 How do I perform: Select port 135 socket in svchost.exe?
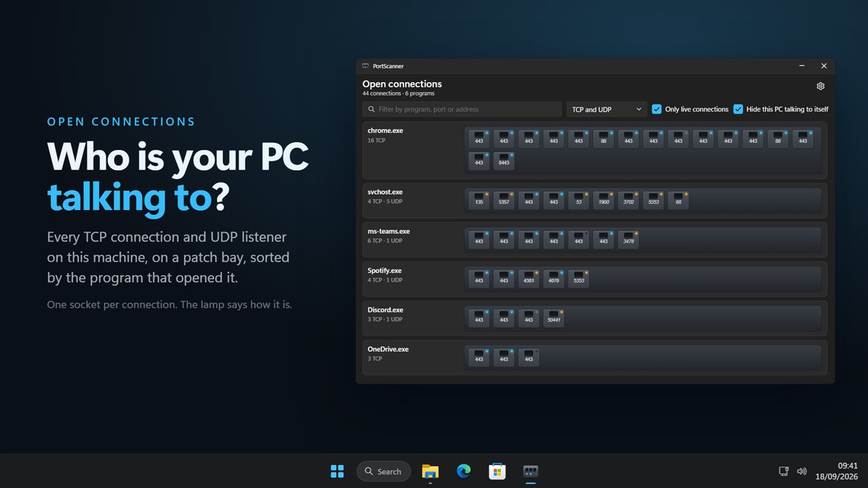point(479,200)
